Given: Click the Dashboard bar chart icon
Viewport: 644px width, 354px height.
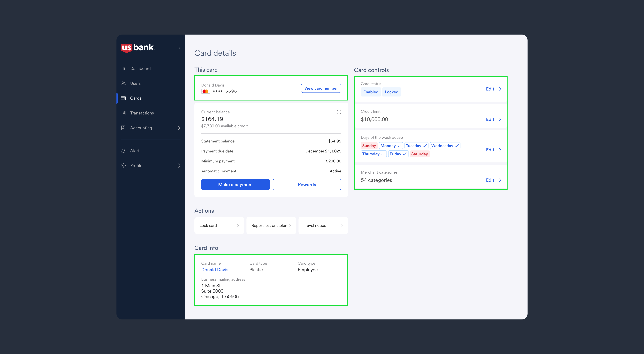Looking at the screenshot, I should click(x=123, y=69).
